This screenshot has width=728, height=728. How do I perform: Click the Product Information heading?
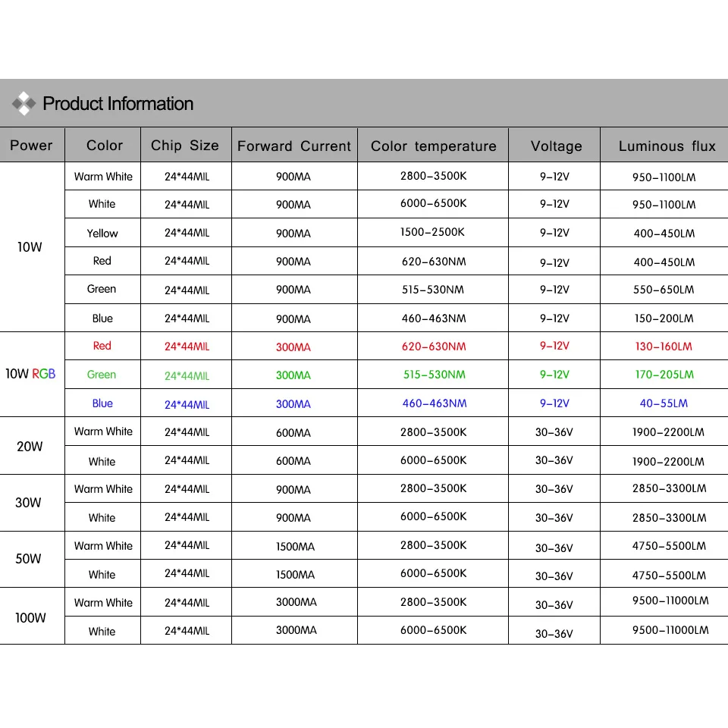[118, 104]
